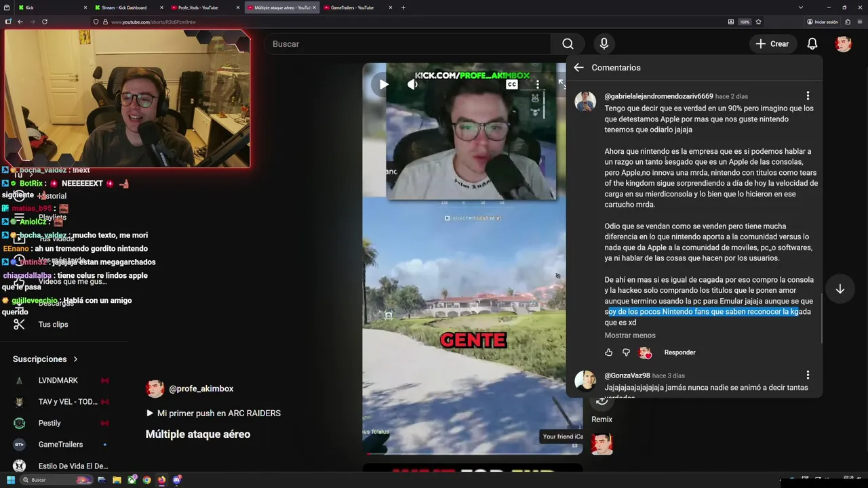Click the 160% zoom level indicator
The image size is (868, 488).
tap(745, 22)
